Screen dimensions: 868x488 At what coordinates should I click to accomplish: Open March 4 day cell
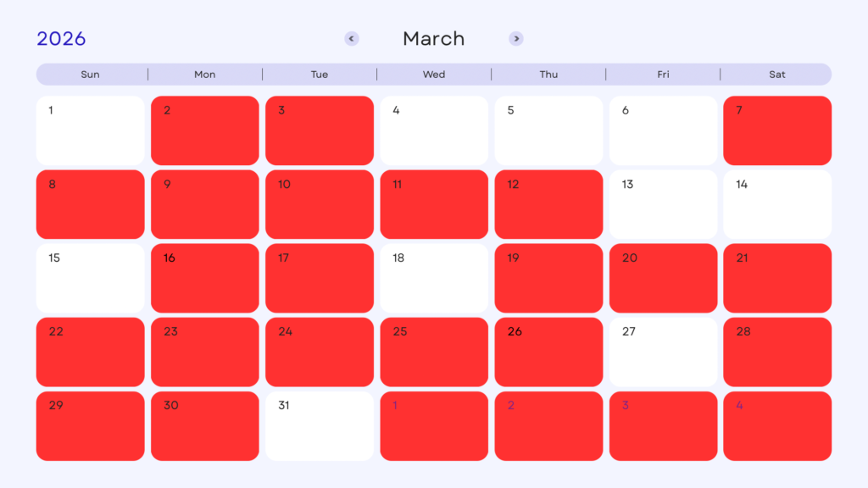434,130
